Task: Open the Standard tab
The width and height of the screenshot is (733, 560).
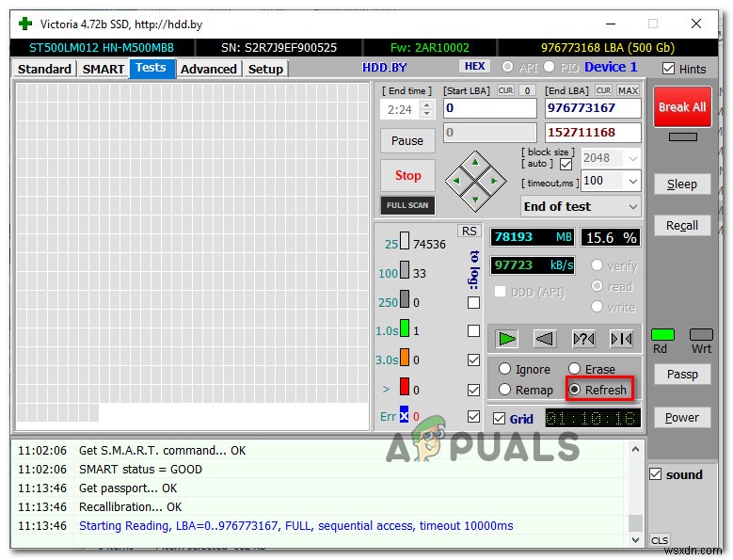Action: point(44,70)
